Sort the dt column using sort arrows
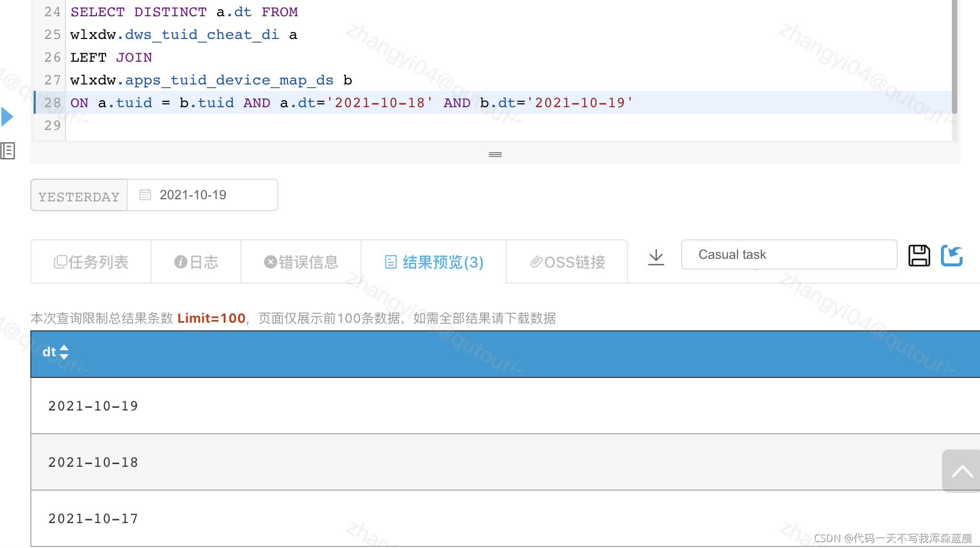The width and height of the screenshot is (980, 548). point(64,352)
